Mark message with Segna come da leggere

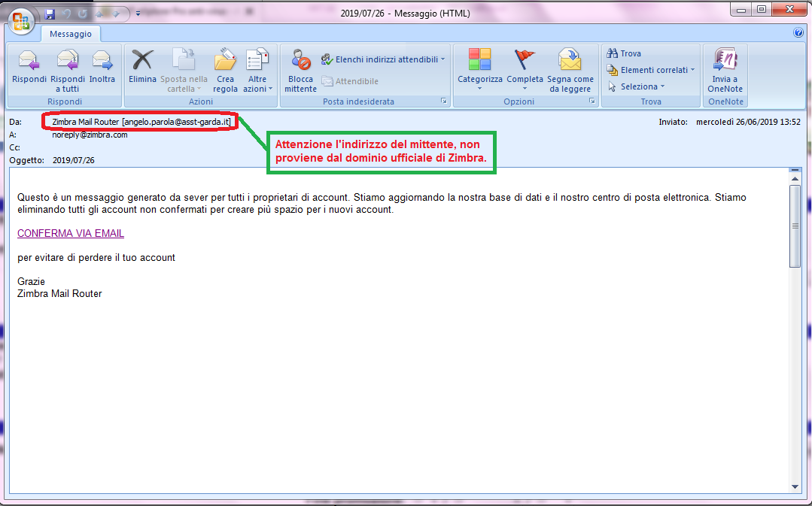click(570, 71)
